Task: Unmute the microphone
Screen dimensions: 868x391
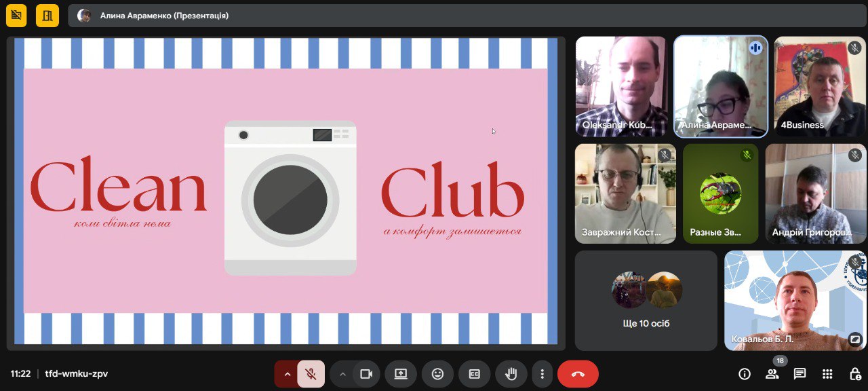Action: tap(311, 374)
